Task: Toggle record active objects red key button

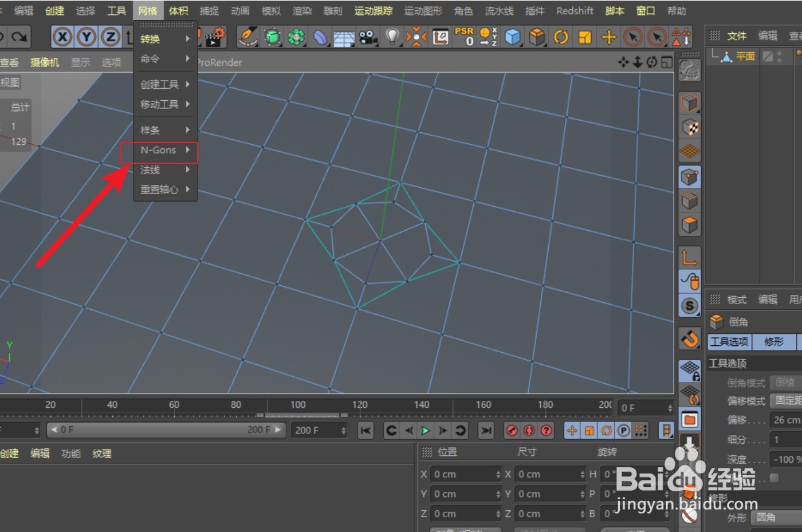Action: pos(512,430)
